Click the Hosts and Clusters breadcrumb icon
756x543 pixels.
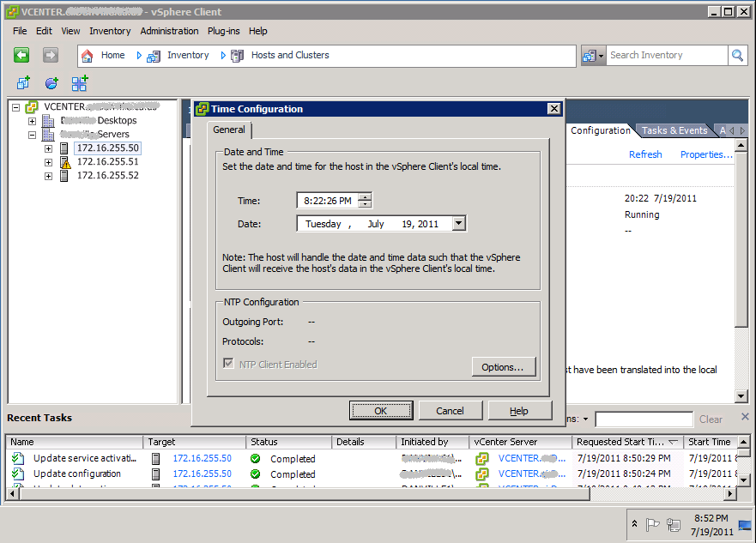point(238,54)
